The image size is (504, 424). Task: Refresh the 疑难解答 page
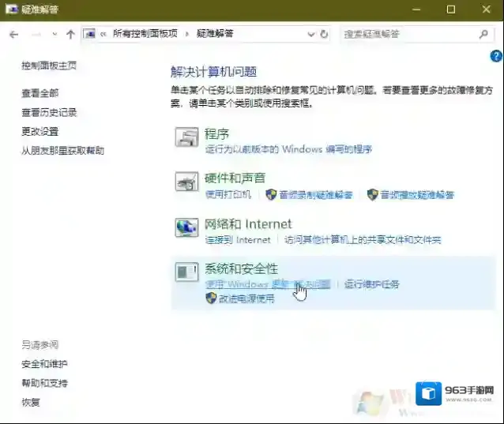pos(324,34)
